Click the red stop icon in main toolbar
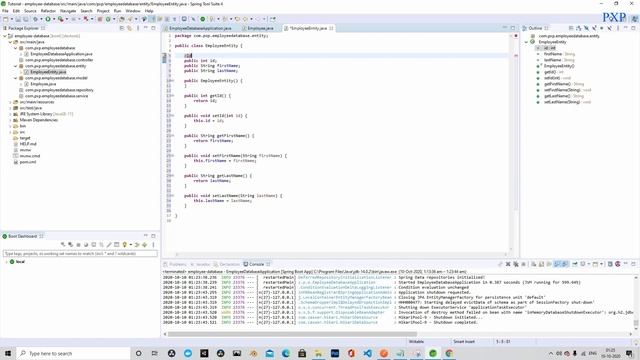Viewport: 640px width, 360px height. [x=100, y=19]
